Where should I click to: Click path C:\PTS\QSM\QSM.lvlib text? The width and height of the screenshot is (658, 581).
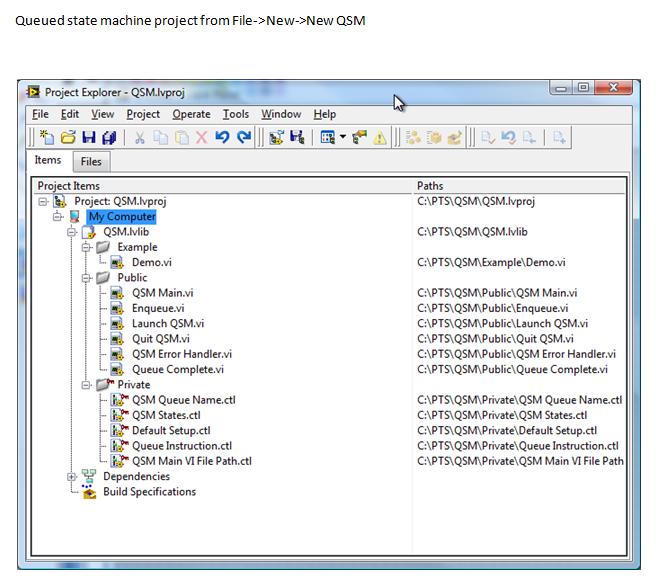click(472, 232)
